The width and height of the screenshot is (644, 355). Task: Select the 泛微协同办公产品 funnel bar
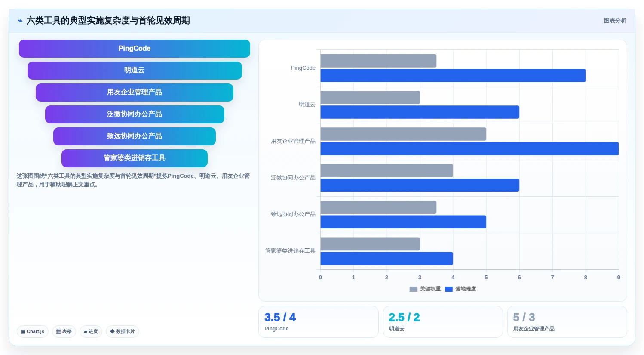[x=135, y=114]
